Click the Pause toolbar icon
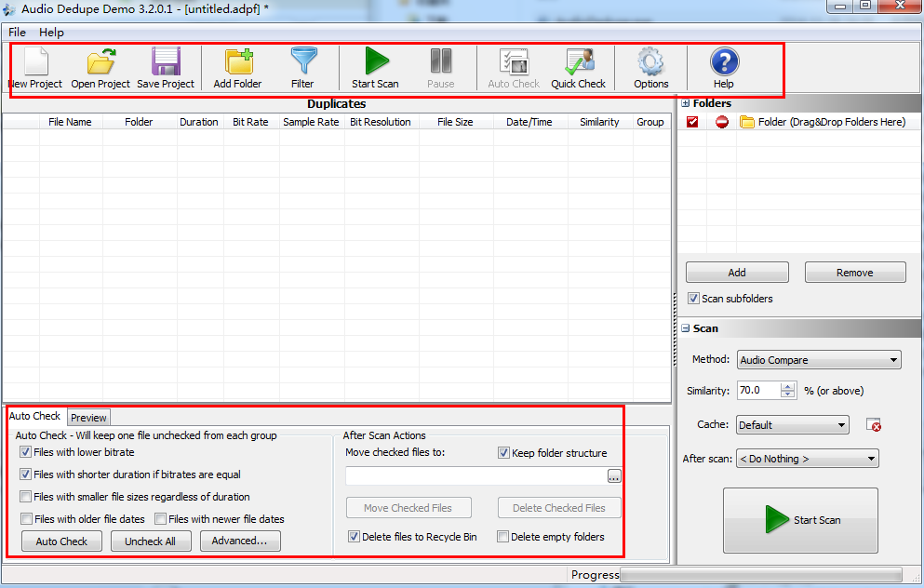The height and width of the screenshot is (588, 924). (441, 60)
